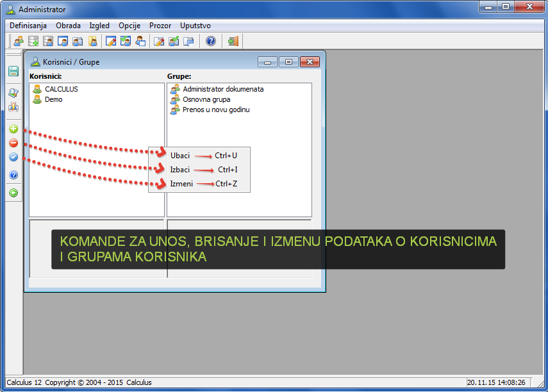
Task: Select the Prenos u novu godinu group
Action: pos(215,110)
